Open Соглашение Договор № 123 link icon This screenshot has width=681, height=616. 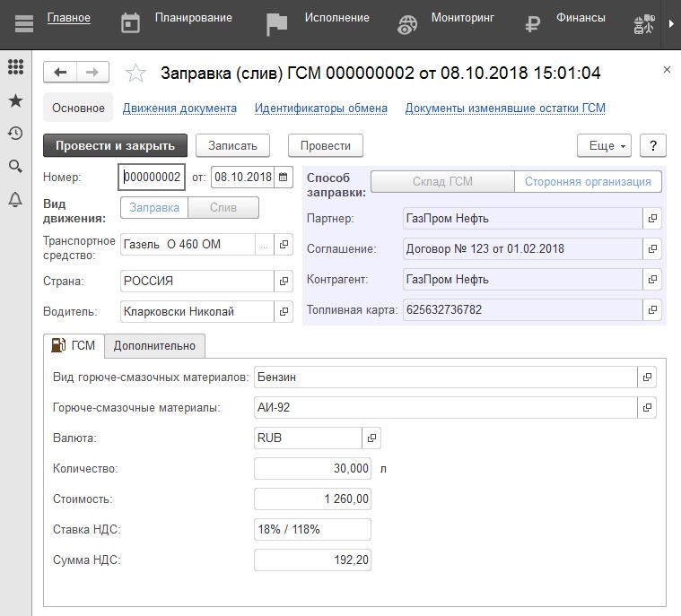(x=652, y=248)
